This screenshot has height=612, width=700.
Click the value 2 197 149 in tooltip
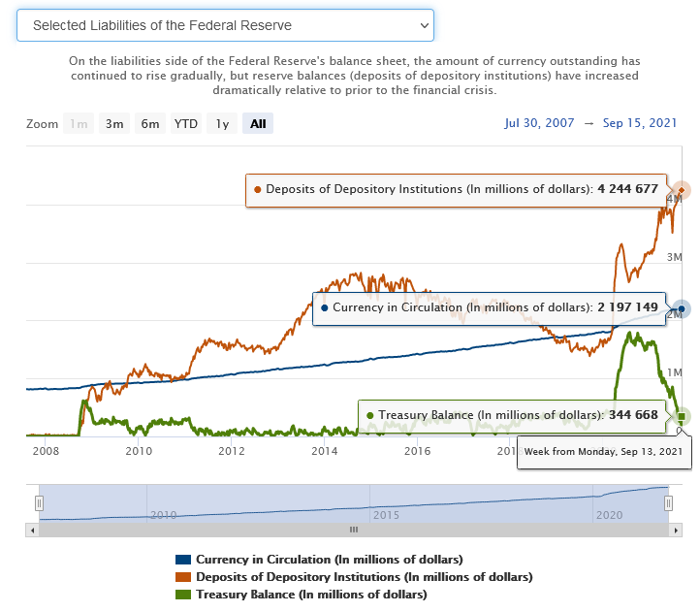(627, 307)
